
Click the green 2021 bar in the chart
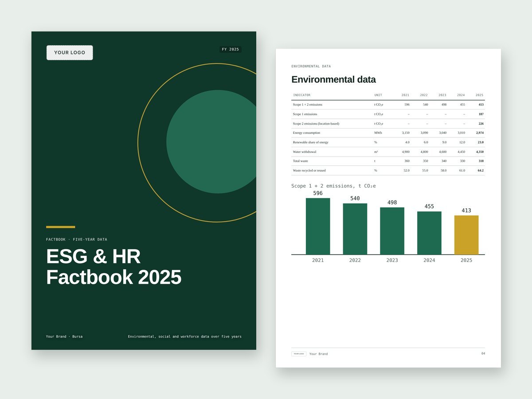pos(318,226)
